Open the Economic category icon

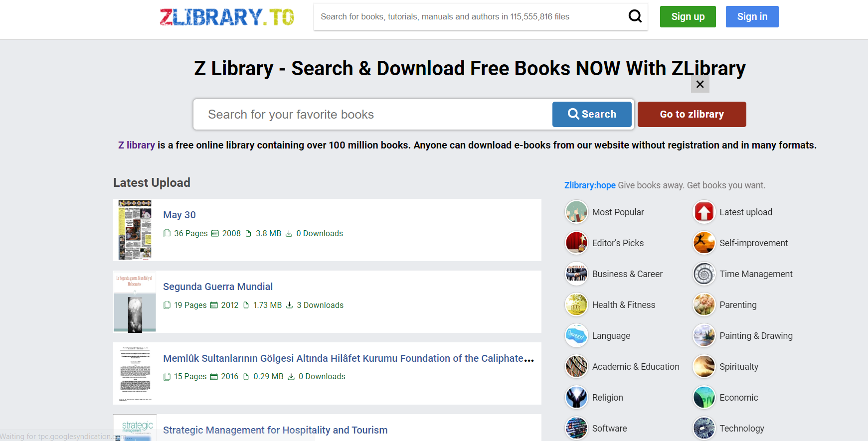tap(704, 398)
